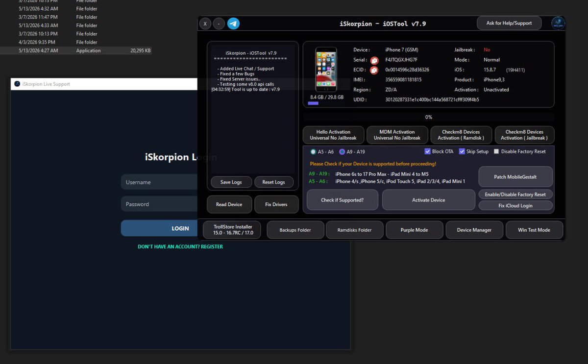This screenshot has width=588, height=364.
Task: Minimize iOSTool with the dash button
Action: pos(219,24)
